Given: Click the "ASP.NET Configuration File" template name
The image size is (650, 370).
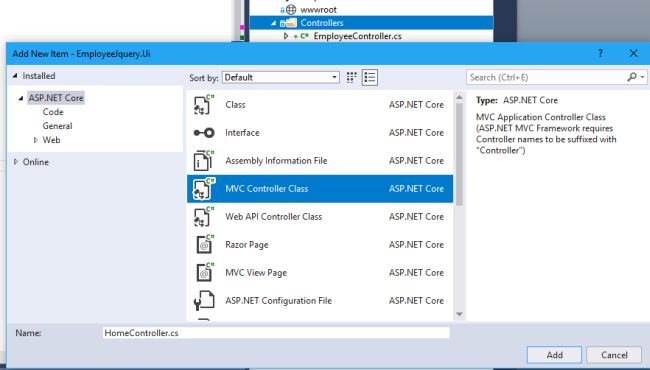Looking at the screenshot, I should [278, 301].
